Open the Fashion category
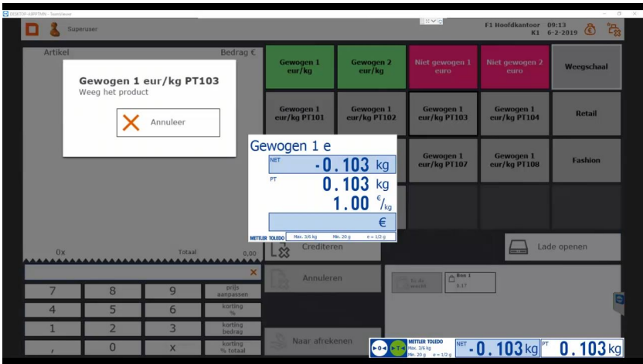Screen dimensions: 643x364 pyautogui.click(x=586, y=161)
